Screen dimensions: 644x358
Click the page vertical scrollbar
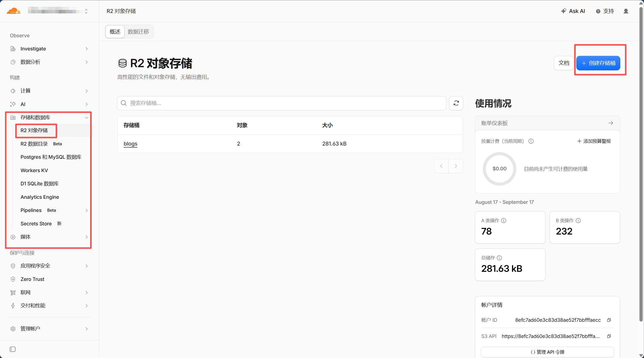[x=641, y=165]
